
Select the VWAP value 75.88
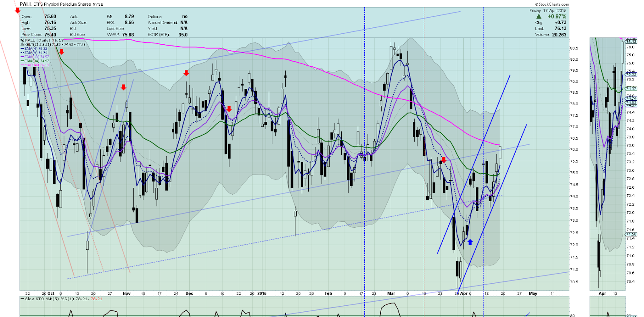click(128, 35)
